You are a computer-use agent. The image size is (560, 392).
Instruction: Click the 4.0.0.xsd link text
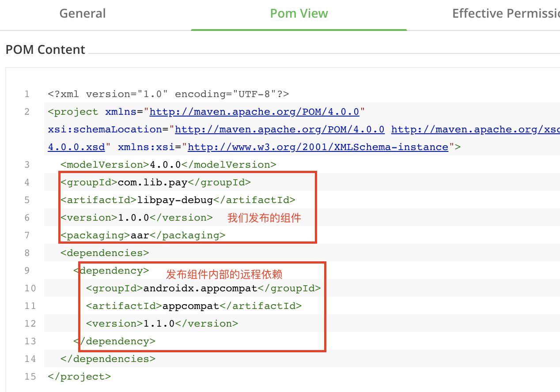(x=76, y=147)
